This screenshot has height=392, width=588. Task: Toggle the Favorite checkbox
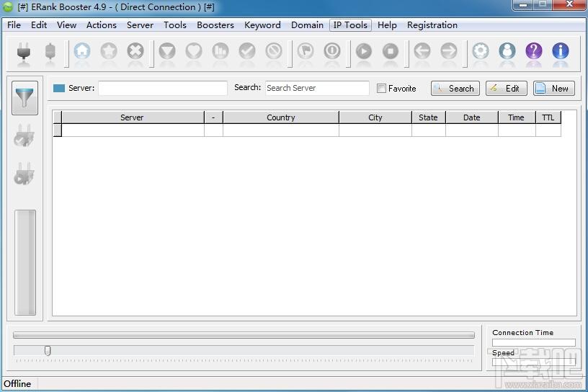(381, 89)
